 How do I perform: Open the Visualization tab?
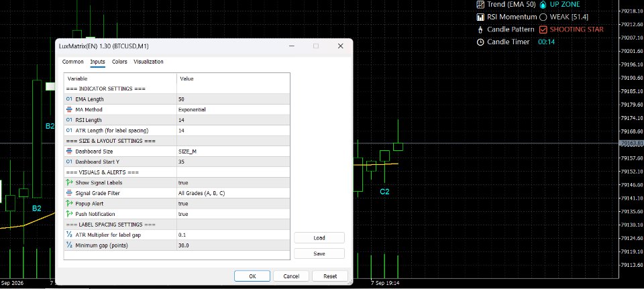tap(148, 62)
